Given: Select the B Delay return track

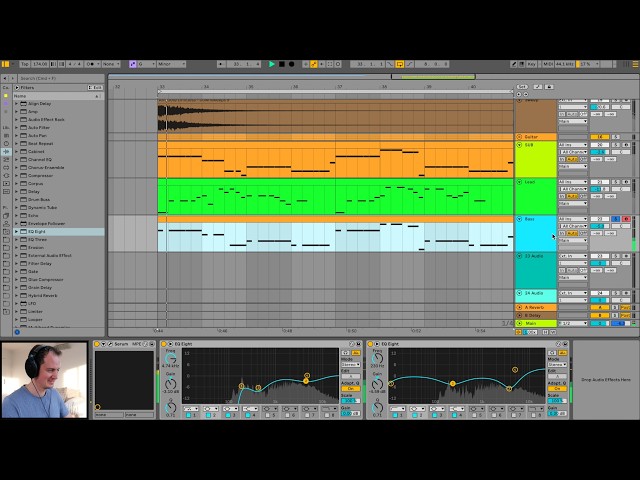Looking at the screenshot, I should 536,316.
